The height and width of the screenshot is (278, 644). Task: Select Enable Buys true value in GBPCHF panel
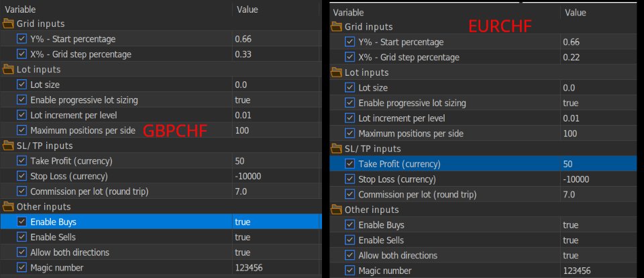click(x=242, y=222)
